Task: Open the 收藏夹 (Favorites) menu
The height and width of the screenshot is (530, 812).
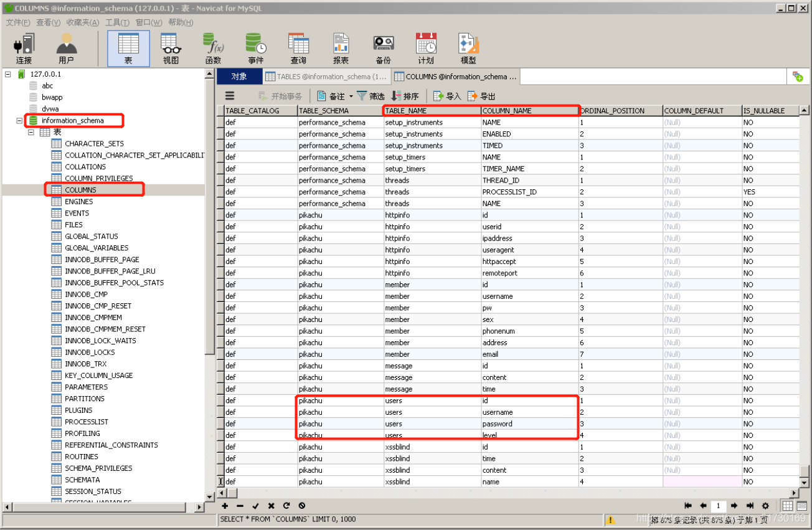Action: pyautogui.click(x=83, y=22)
